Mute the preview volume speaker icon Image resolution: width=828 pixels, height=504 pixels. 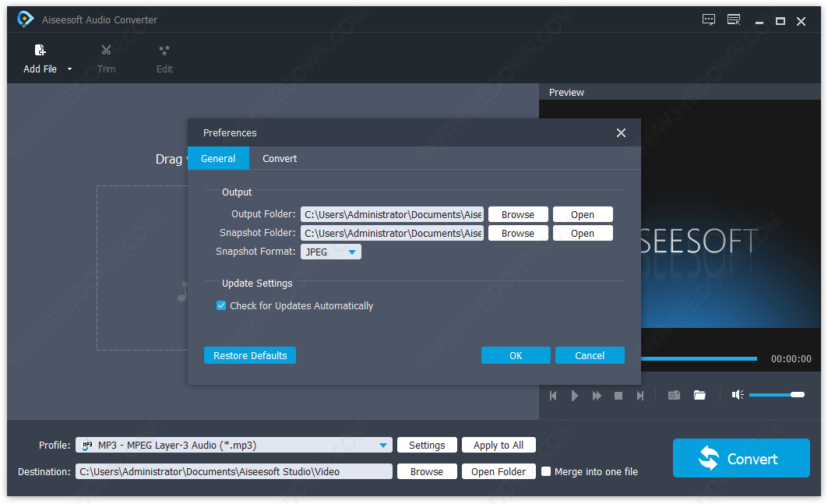738,395
